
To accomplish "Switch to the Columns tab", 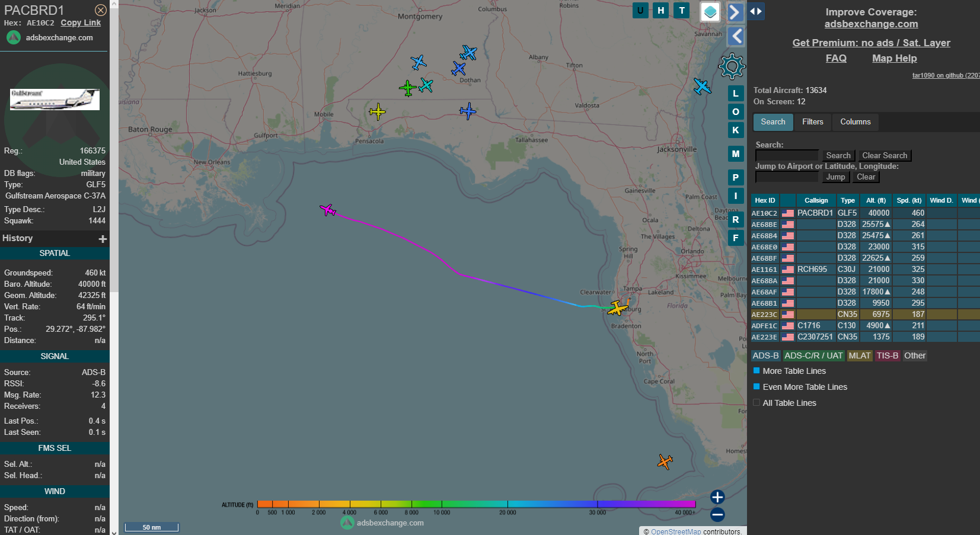I will click(855, 122).
